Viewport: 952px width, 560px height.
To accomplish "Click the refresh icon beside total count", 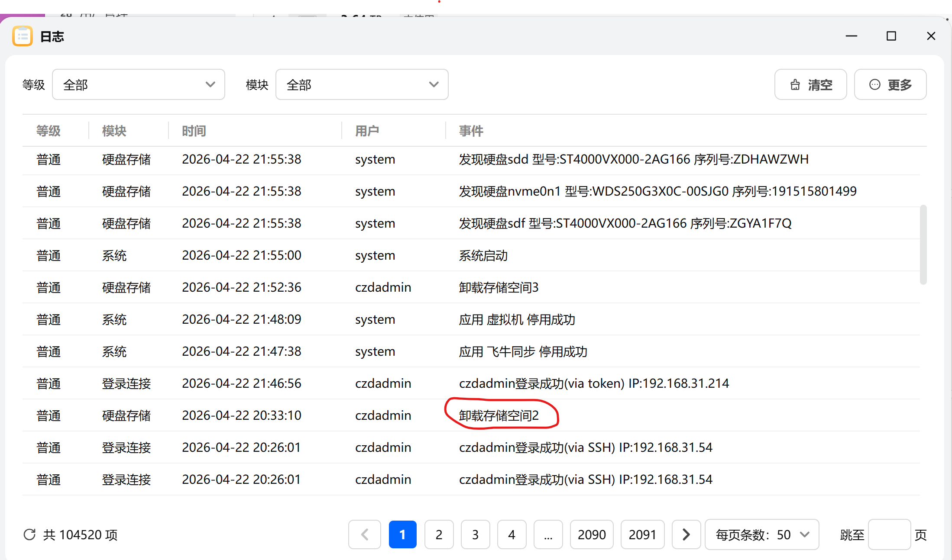I will click(29, 534).
